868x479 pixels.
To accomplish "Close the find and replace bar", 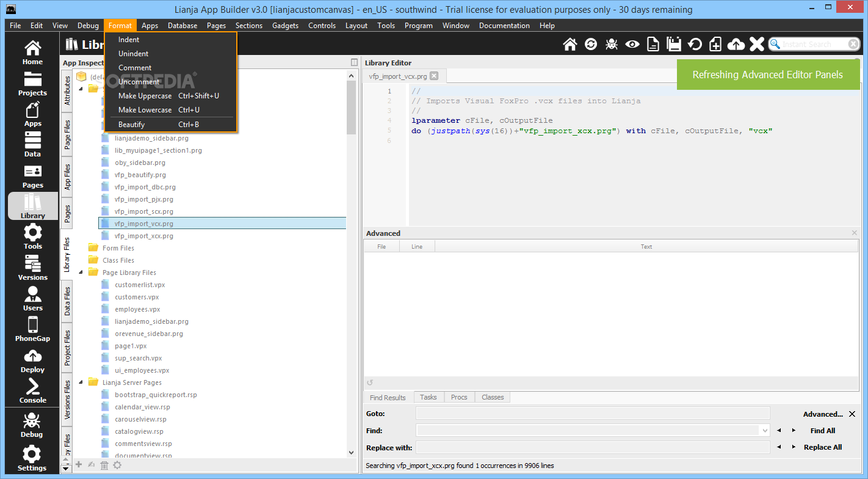I will pos(852,414).
